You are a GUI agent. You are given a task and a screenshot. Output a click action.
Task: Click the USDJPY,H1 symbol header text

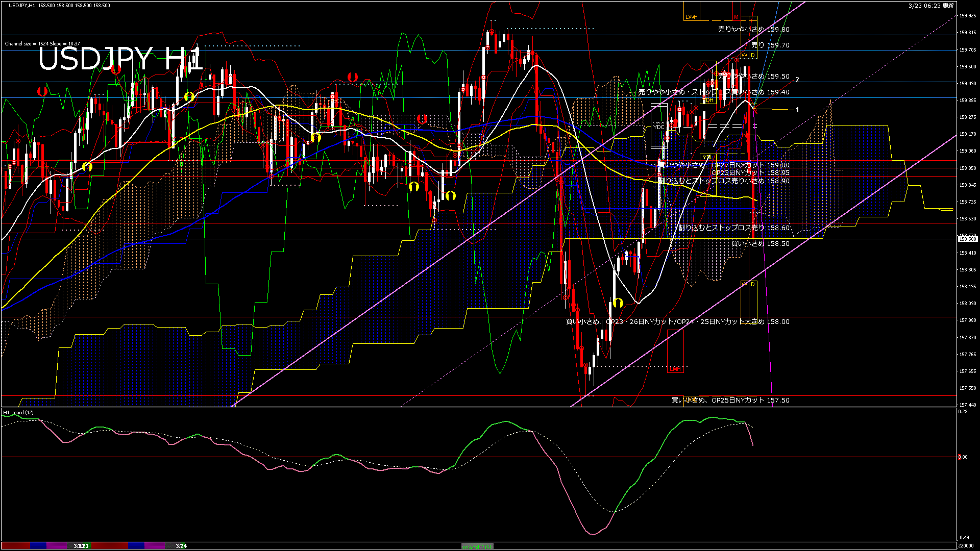pos(21,5)
